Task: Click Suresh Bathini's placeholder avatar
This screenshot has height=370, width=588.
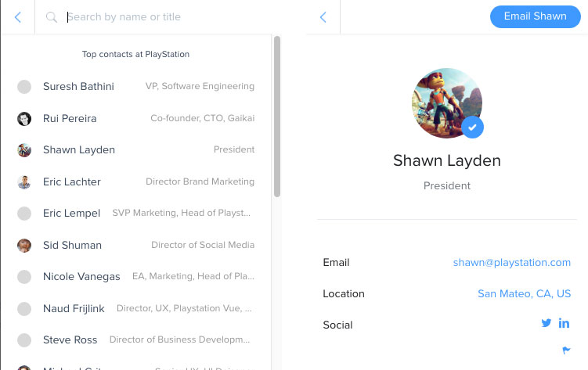Action: click(24, 87)
